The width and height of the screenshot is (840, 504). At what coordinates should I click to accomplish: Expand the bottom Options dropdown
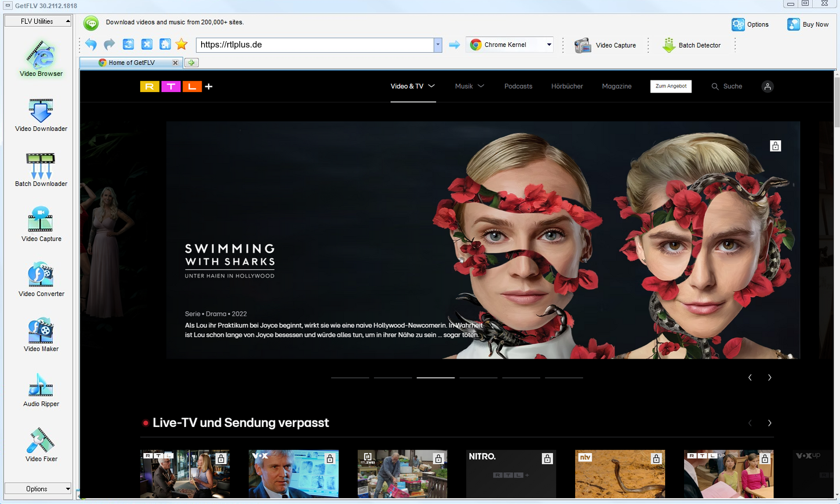coord(38,489)
